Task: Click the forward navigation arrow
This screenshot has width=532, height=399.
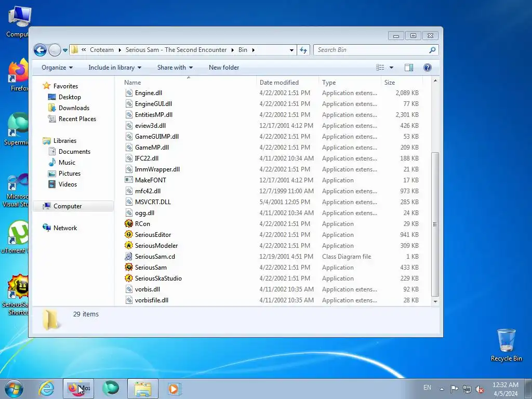Action: pyautogui.click(x=54, y=50)
